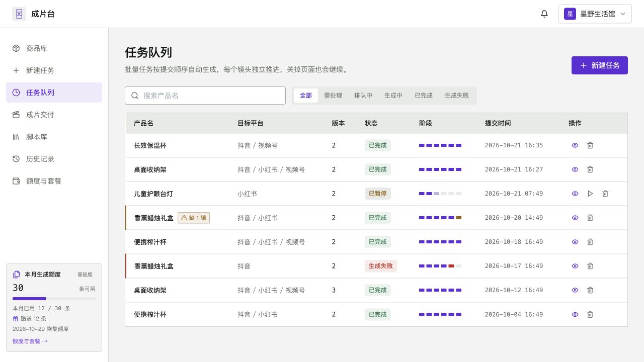644x362 pixels.
Task: Show only 已完成 tasks via filter tab
Action: (x=424, y=96)
